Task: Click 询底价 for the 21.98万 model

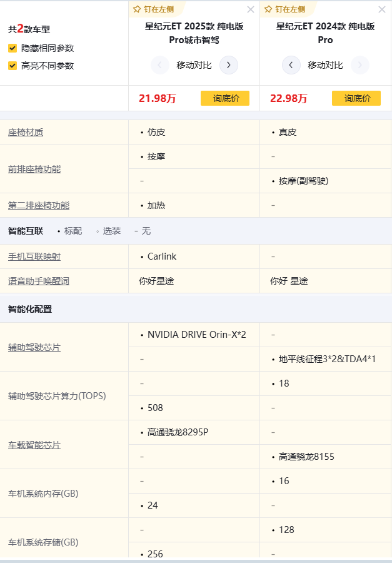Action: point(225,98)
